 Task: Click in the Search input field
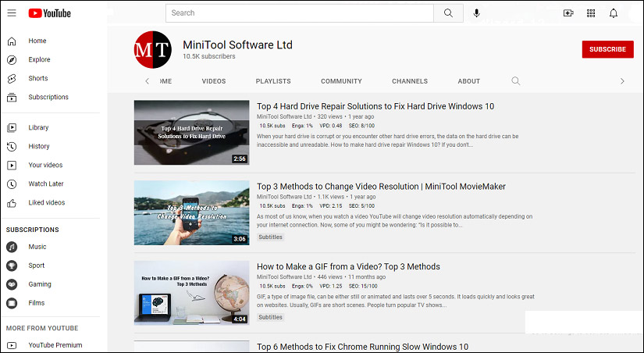[x=300, y=13]
